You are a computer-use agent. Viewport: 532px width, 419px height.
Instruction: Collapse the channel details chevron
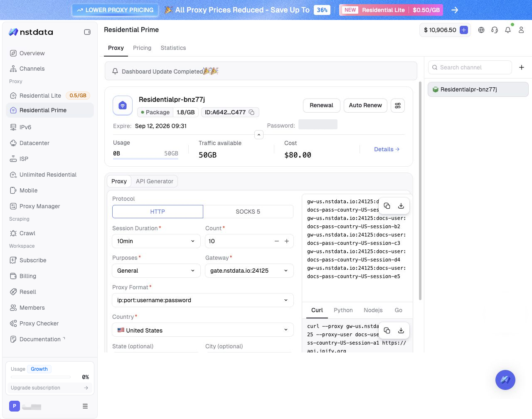[259, 135]
